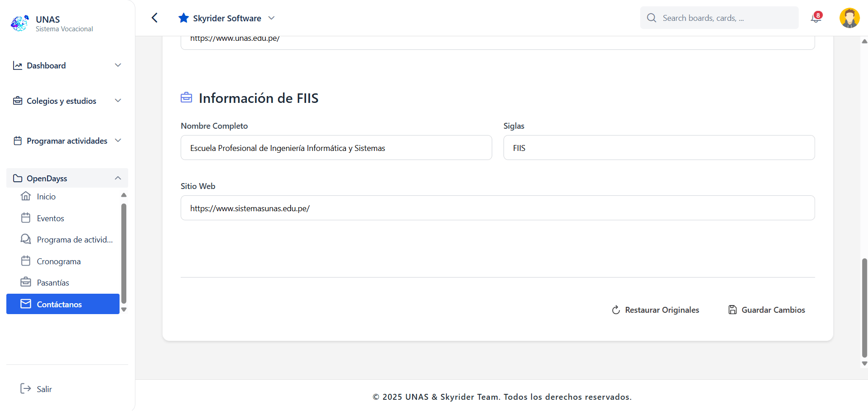Open the Cronograma menu item
This screenshot has height=412, width=868.
58,262
